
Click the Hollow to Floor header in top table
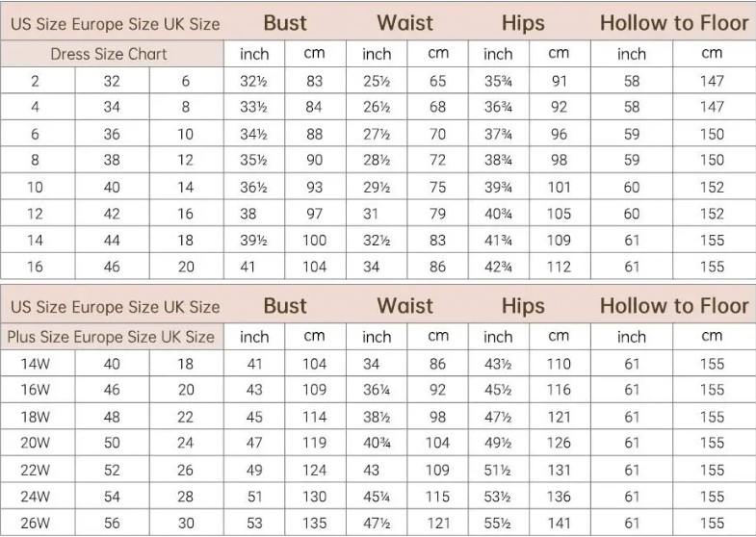click(x=673, y=23)
